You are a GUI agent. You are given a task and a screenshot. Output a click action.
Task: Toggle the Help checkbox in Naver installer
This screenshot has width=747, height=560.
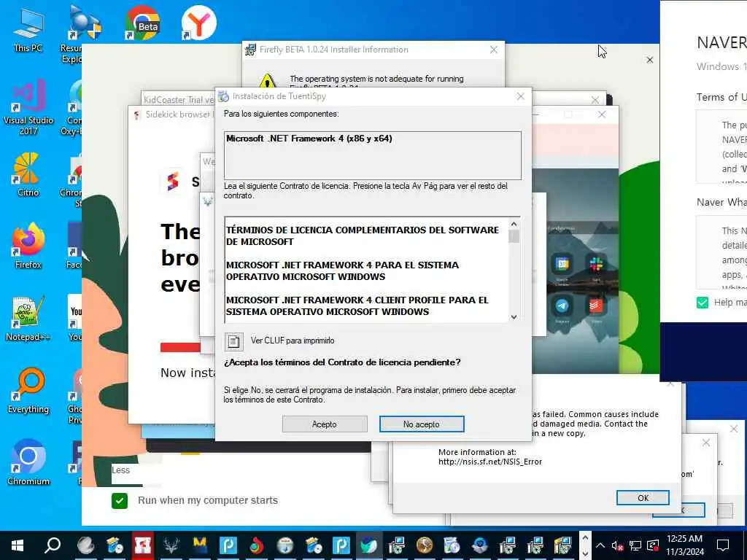pos(703,303)
